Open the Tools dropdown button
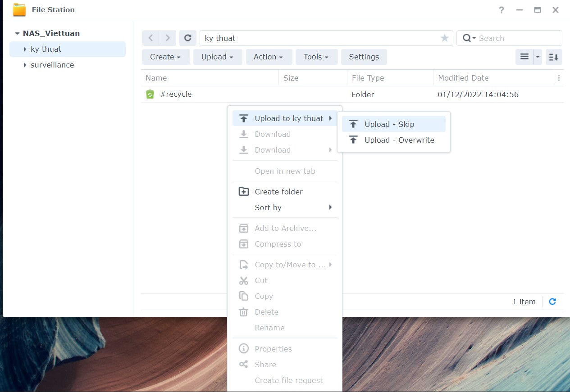The height and width of the screenshot is (392, 570). click(x=316, y=57)
